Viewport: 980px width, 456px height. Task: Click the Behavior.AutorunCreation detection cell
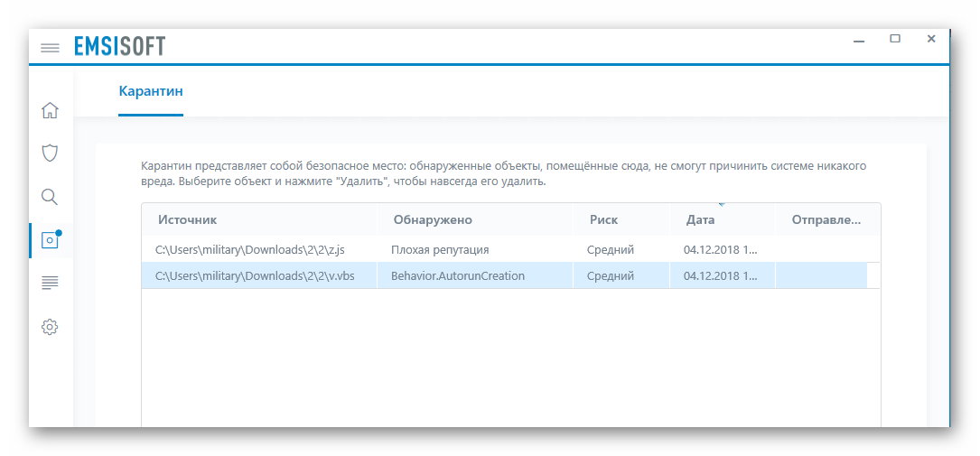pyautogui.click(x=458, y=275)
